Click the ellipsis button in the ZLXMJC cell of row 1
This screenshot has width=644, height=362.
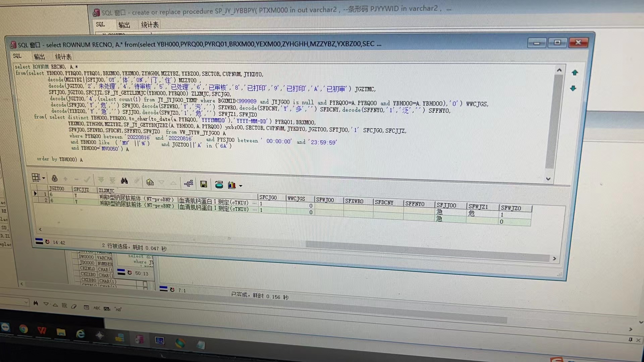254,203
